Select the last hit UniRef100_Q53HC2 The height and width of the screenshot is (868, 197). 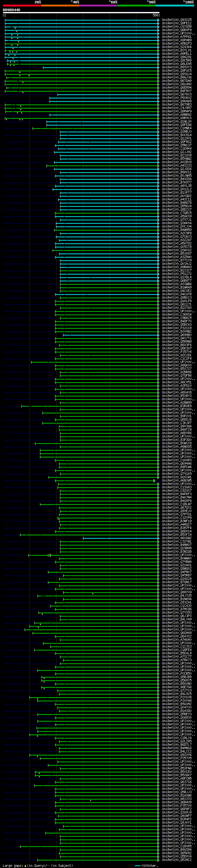[177, 860]
